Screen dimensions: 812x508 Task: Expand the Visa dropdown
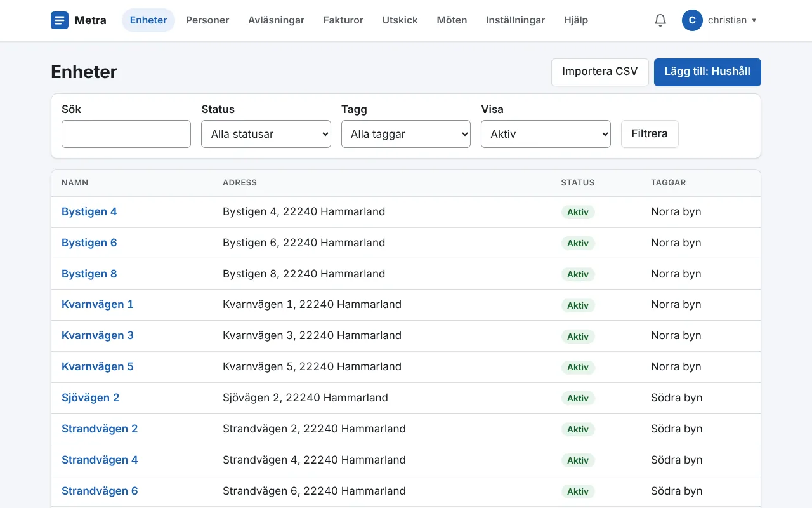546,134
